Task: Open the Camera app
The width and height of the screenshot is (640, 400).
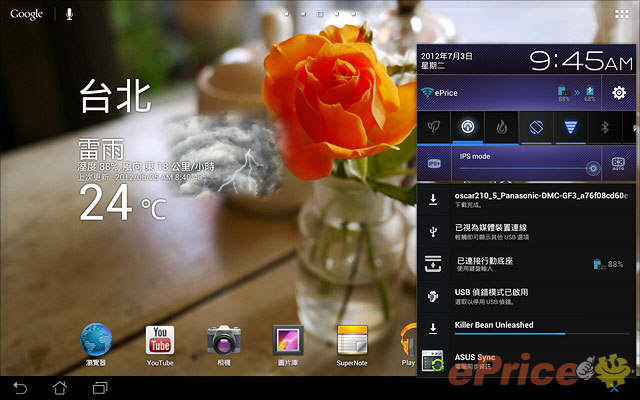Action: pos(224,340)
